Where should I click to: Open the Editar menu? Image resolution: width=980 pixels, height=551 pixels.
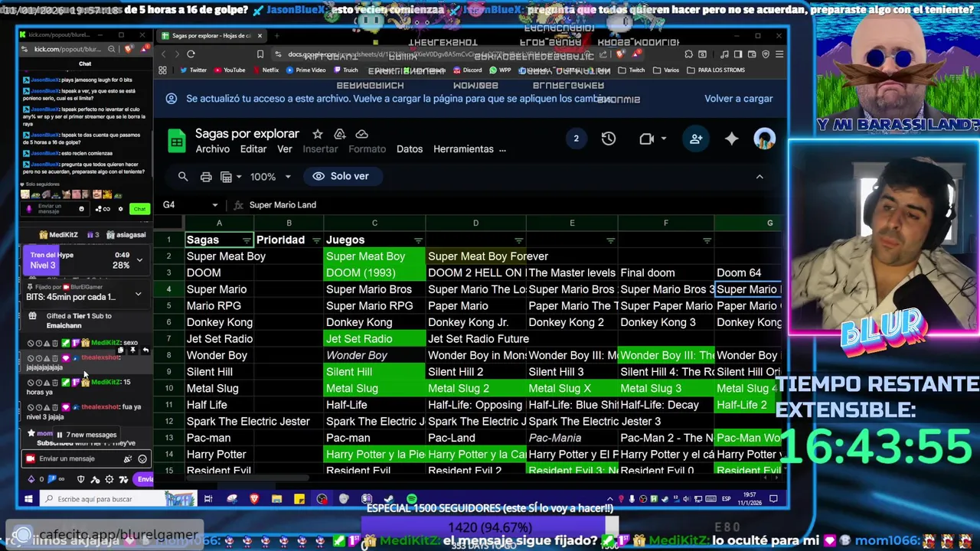[x=253, y=149]
